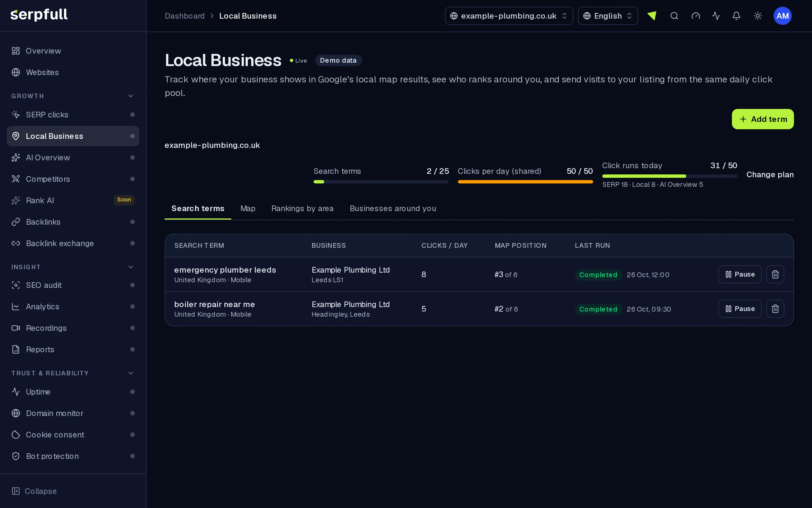The width and height of the screenshot is (812, 508).
Task: Open Cookie consent sidebar item
Action: 73,434
